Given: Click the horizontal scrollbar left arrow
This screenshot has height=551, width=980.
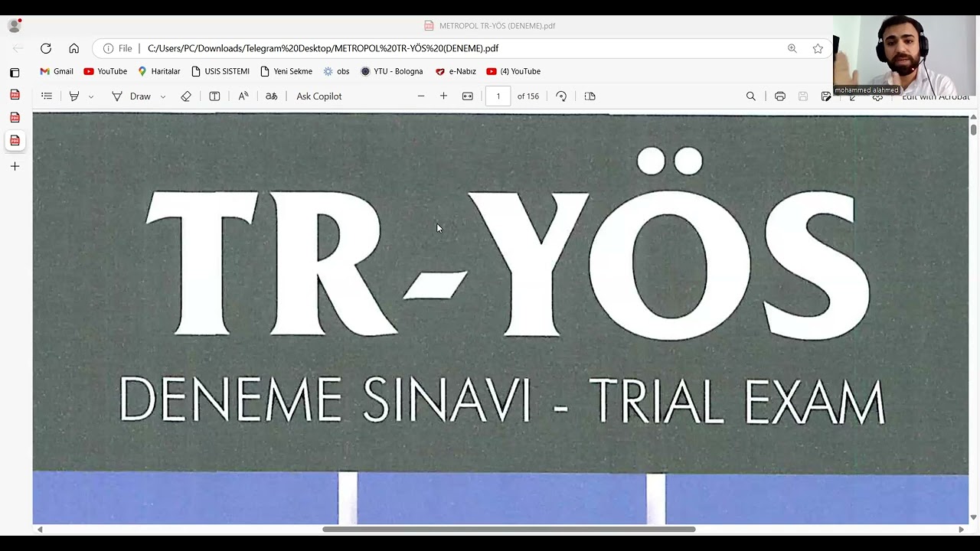Looking at the screenshot, I should click(x=40, y=530).
